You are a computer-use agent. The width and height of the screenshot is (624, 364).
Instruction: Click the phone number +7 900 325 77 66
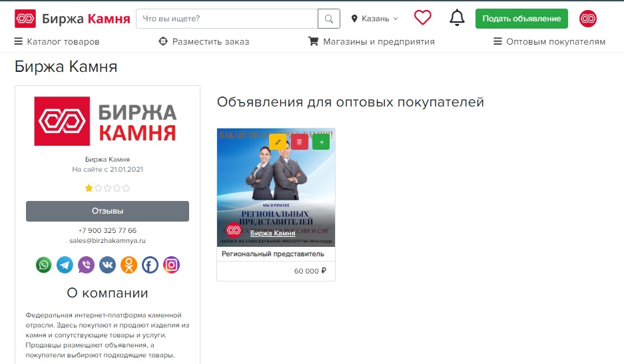[107, 230]
